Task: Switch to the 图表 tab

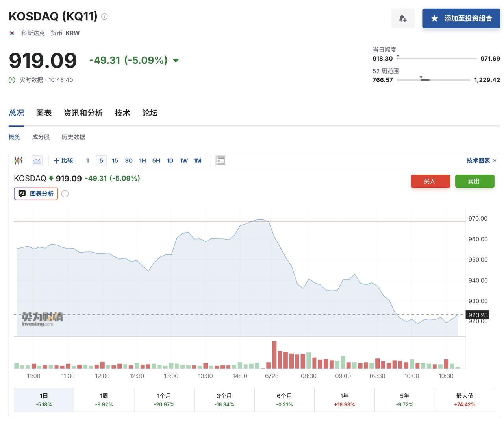Action: [44, 113]
